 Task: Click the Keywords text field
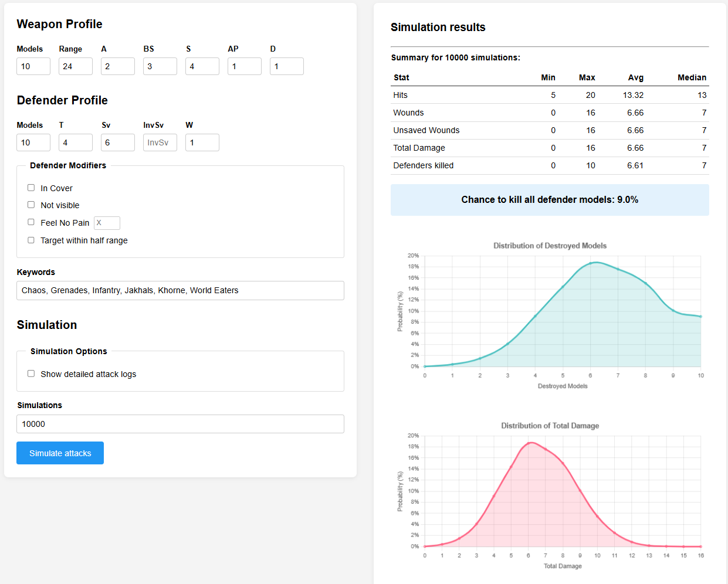tap(180, 290)
